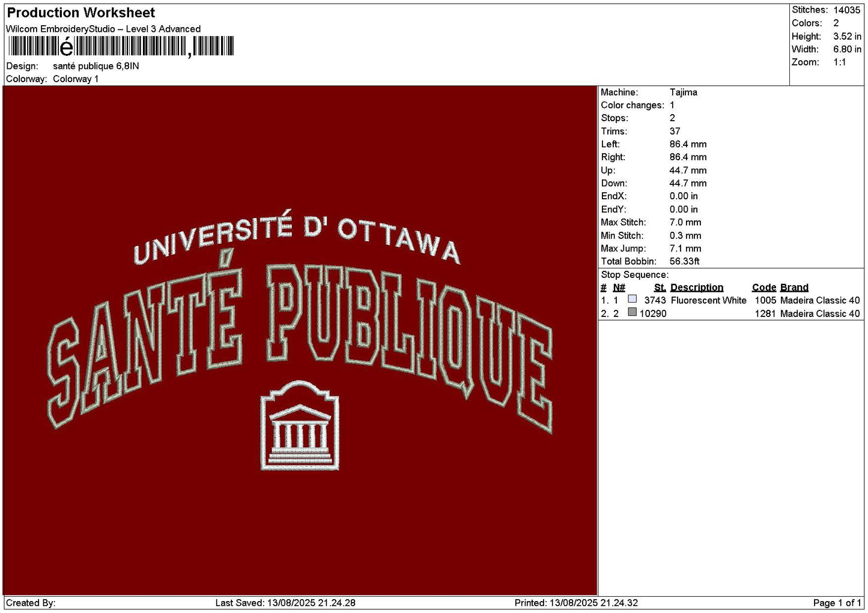Click the Left value 86.4 mm
The width and height of the screenshot is (868, 613).
coord(688,145)
